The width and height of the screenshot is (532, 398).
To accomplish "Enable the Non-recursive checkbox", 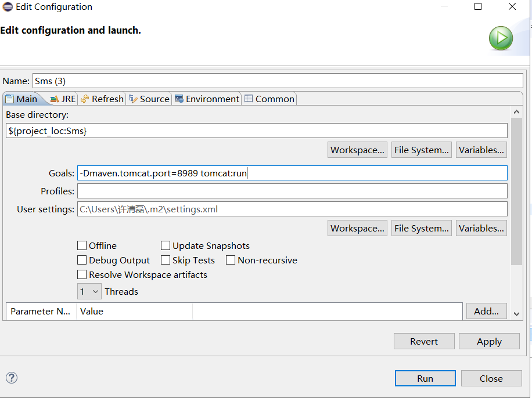I will (231, 260).
